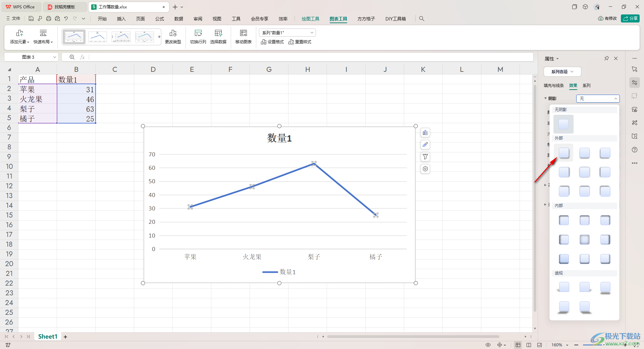Click the chart elements button beside chart
Screen dimensions: 644x349
[x=425, y=133]
